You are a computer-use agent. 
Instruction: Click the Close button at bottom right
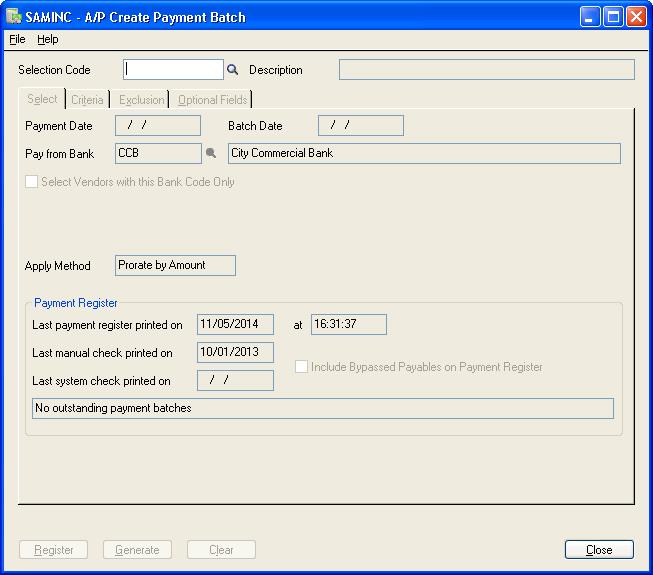click(599, 550)
